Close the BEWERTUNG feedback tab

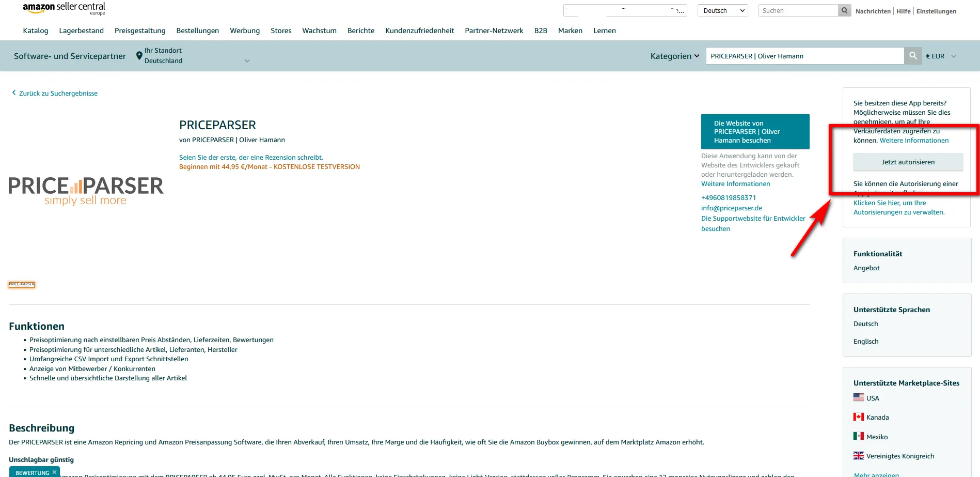[x=54, y=472]
